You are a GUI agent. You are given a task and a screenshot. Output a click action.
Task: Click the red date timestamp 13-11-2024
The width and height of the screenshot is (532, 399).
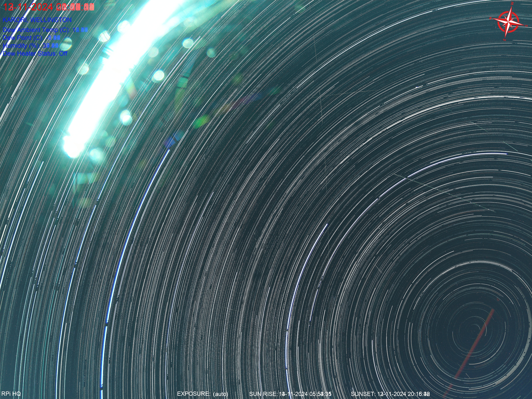tap(28, 7)
